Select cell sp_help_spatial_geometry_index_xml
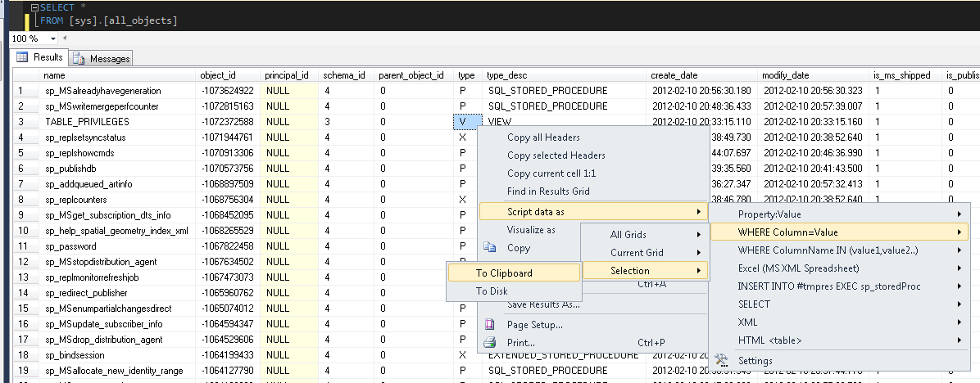 coord(118,231)
